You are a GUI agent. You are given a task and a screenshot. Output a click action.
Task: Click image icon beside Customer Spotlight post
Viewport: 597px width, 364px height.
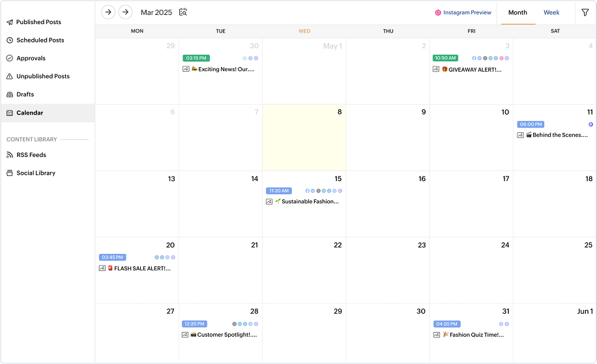pyautogui.click(x=185, y=335)
